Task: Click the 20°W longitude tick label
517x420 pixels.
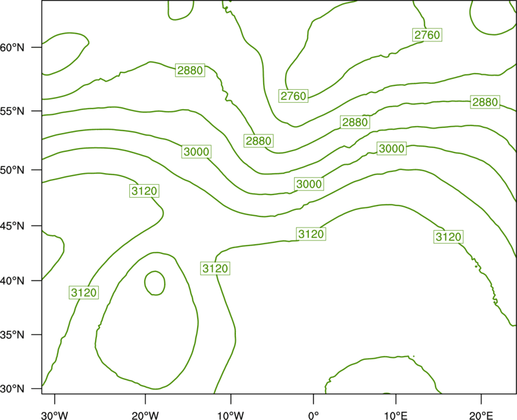Action: [145, 415]
